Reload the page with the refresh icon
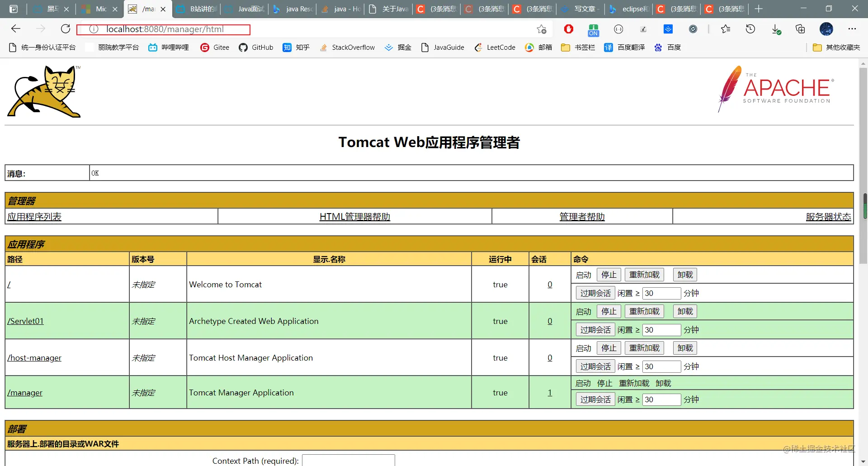This screenshot has width=868, height=466. pos(66,29)
